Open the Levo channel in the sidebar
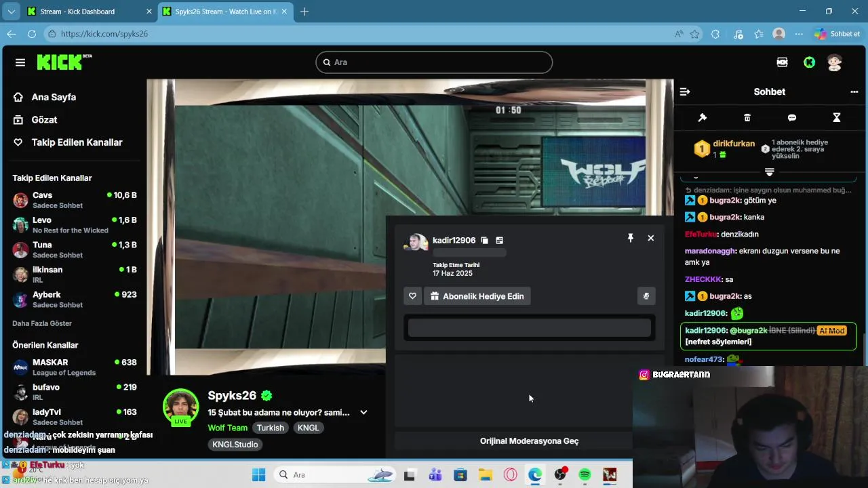The height and width of the screenshot is (488, 868). 75,225
